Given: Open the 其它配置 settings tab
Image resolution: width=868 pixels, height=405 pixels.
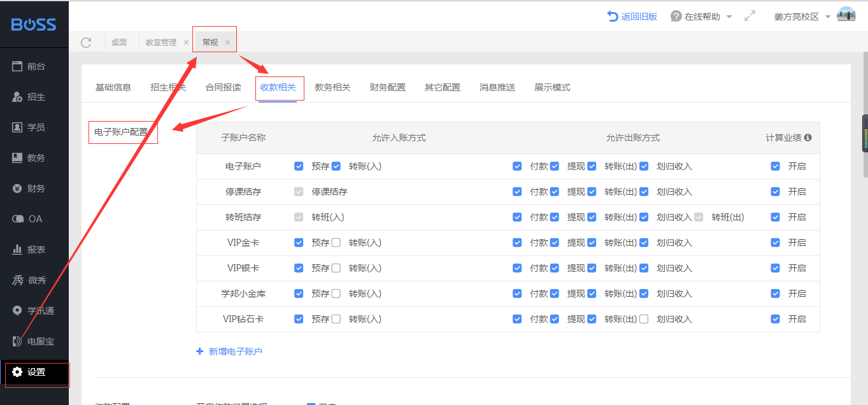Looking at the screenshot, I should (x=443, y=87).
